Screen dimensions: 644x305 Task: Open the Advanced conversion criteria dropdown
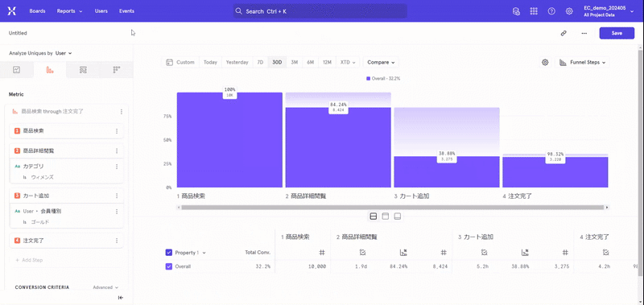(x=105, y=287)
